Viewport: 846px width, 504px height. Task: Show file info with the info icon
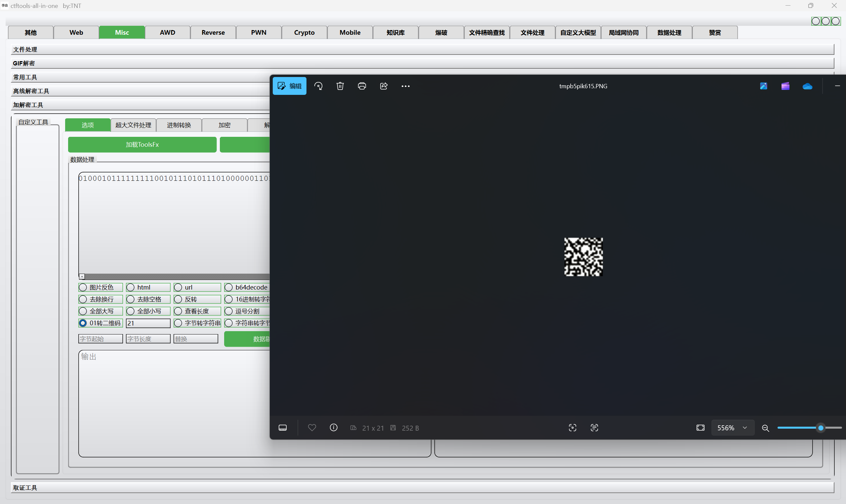(x=334, y=428)
